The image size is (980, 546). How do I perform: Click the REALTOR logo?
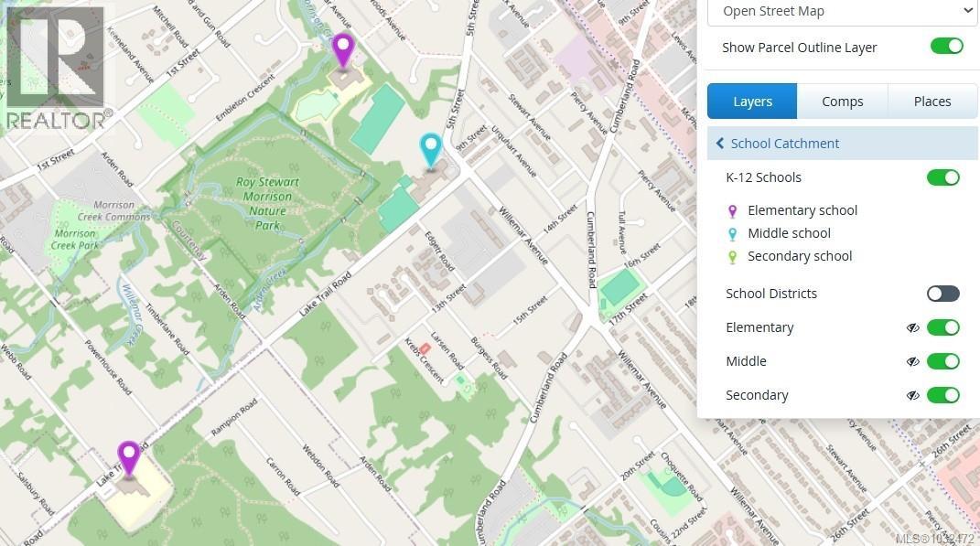(55, 69)
